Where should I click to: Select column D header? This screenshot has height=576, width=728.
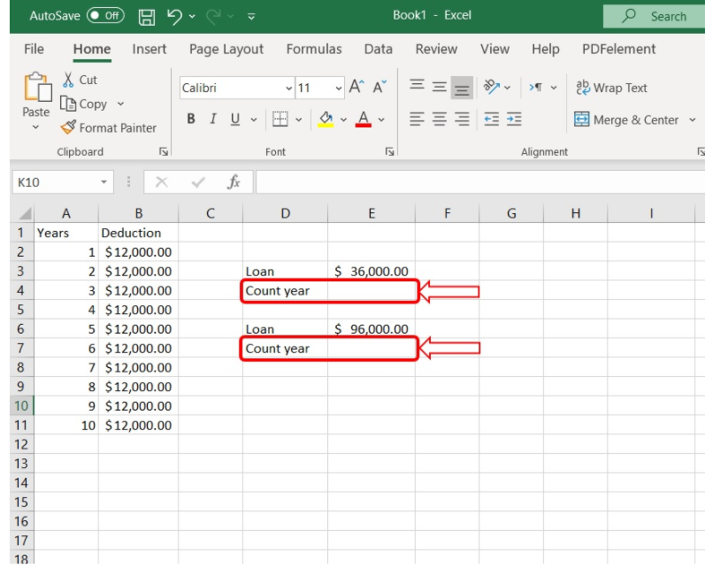(285, 213)
